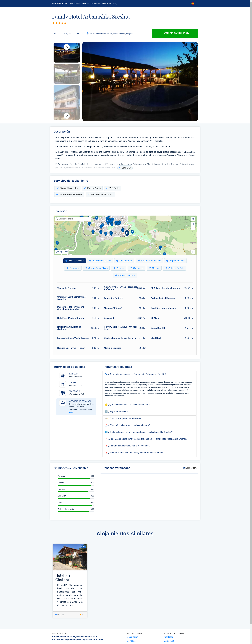Click the map home reset icon

(x=193, y=219)
